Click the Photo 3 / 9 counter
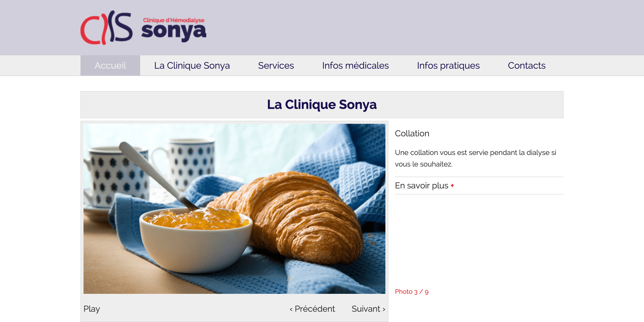This screenshot has width=644, height=322. [x=412, y=292]
